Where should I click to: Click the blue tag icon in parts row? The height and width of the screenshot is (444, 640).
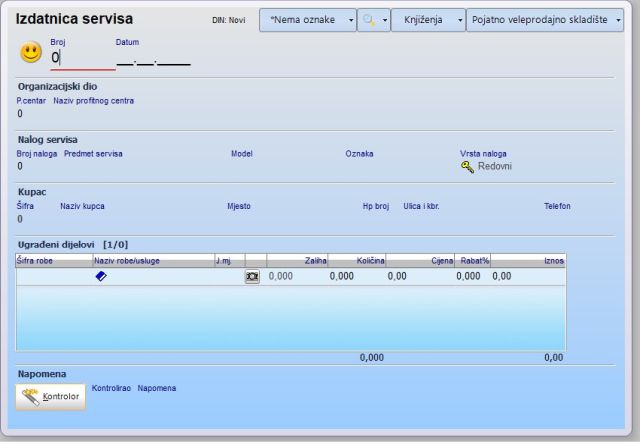pyautogui.click(x=101, y=276)
